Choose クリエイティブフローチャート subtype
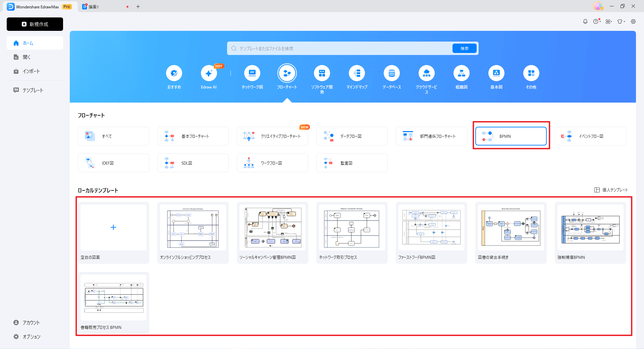Image resolution: width=644 pixels, height=349 pixels. click(272, 136)
